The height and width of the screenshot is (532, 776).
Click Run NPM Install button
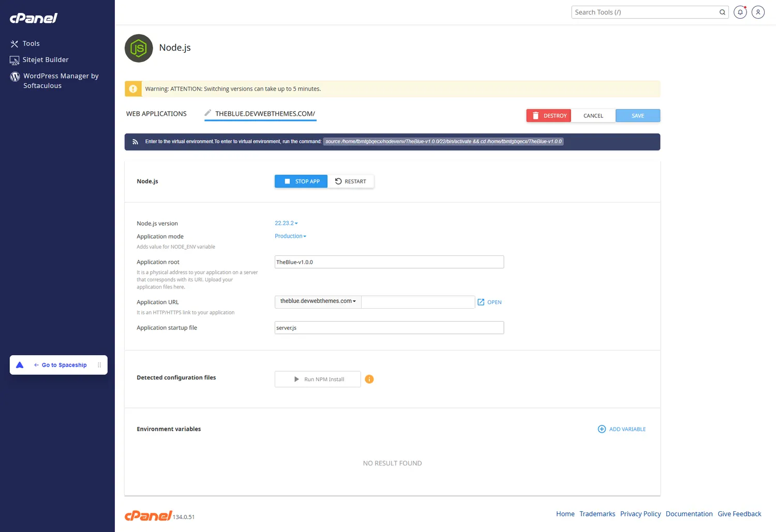tap(318, 379)
